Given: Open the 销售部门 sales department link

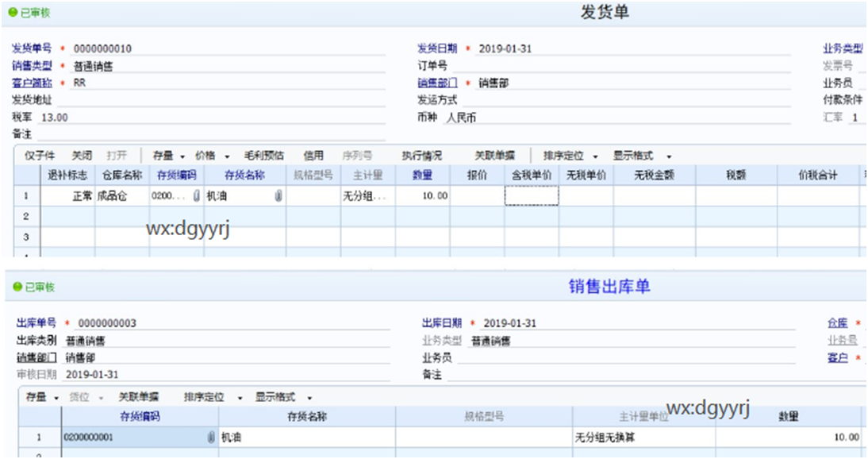Looking at the screenshot, I should click(436, 82).
